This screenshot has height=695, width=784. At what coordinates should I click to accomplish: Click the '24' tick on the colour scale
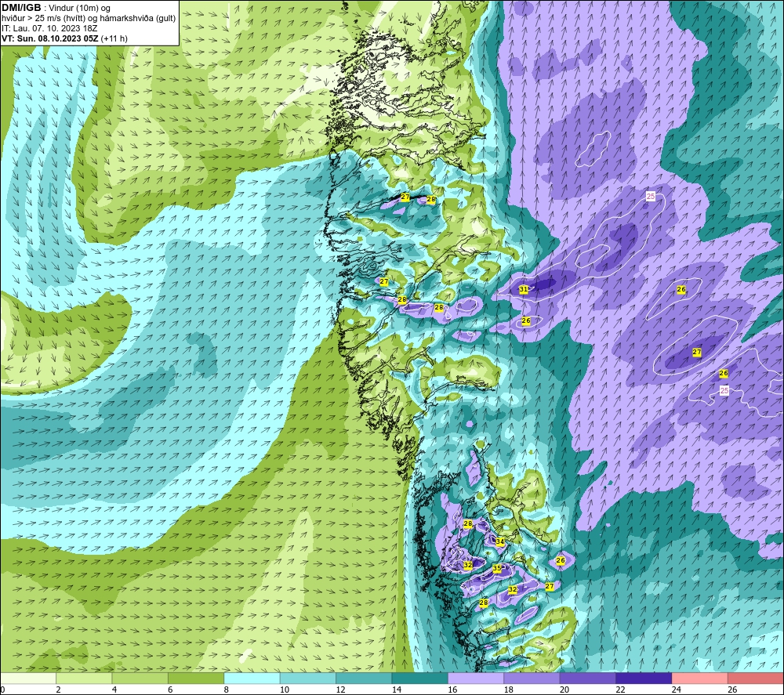click(x=677, y=690)
